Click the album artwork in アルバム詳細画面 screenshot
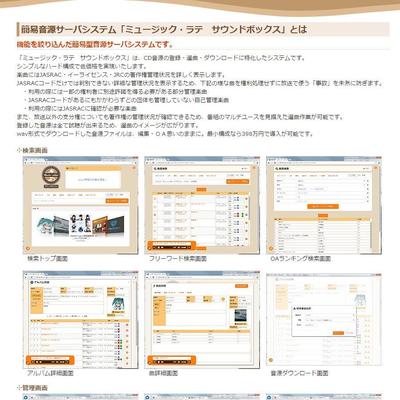 [118, 304]
